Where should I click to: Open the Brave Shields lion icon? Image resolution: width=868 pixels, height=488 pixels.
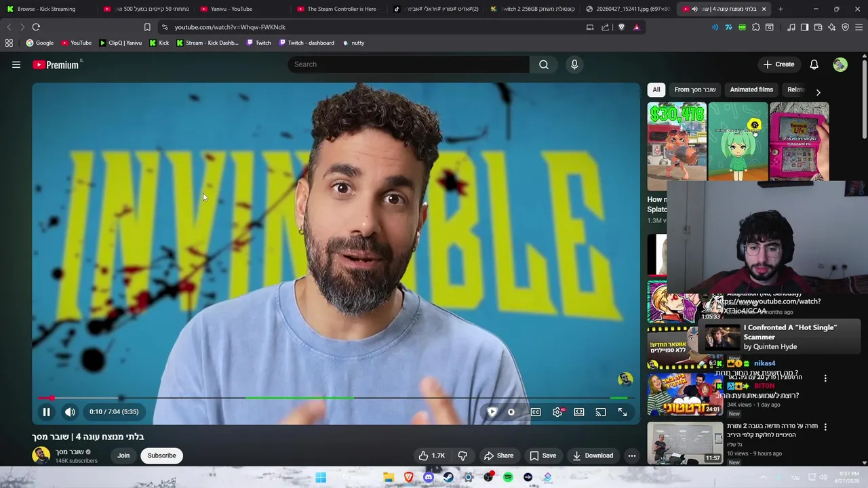(x=621, y=27)
